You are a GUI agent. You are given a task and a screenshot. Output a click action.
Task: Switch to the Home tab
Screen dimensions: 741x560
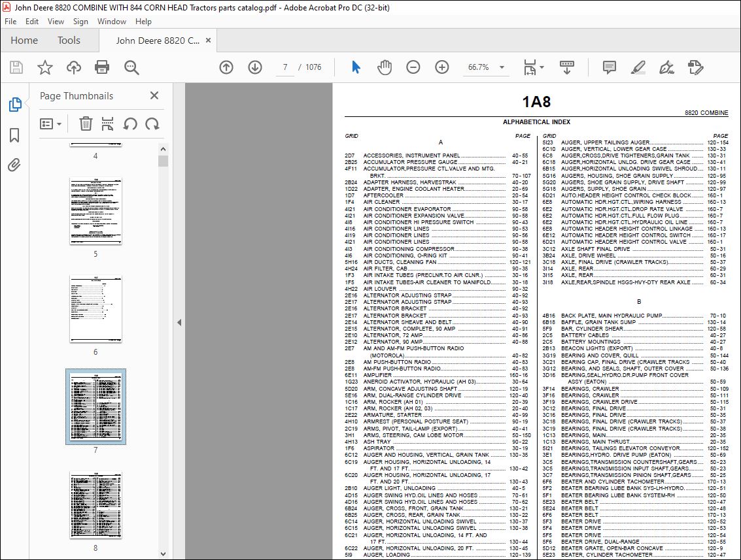[24, 40]
